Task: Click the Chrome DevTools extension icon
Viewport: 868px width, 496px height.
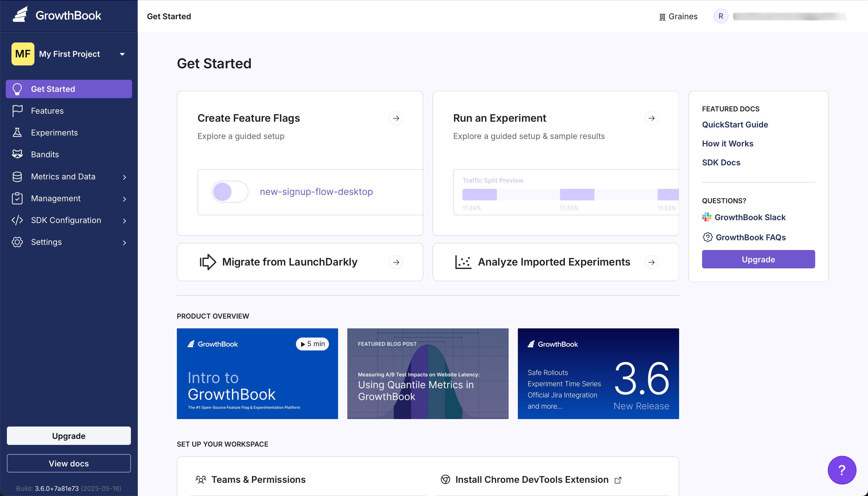Action: pyautogui.click(x=445, y=479)
